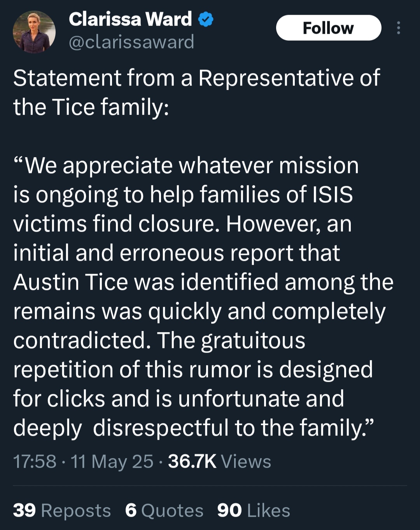The height and width of the screenshot is (530, 420).
Task: Click 'the Tice family:' heading line
Action: pyautogui.click(x=91, y=107)
